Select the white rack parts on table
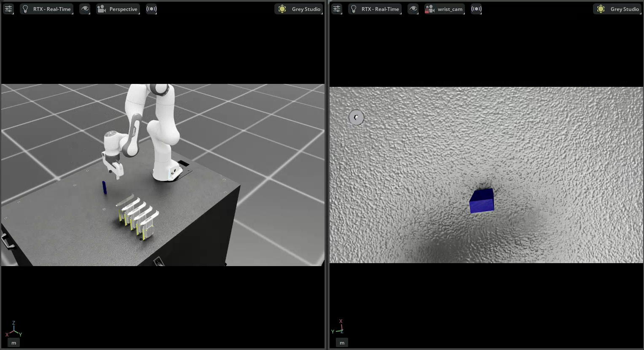The width and height of the screenshot is (644, 350). click(x=138, y=217)
